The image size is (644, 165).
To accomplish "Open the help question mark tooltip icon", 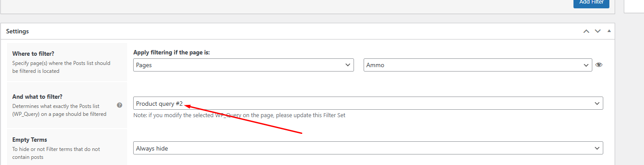I will (119, 105).
